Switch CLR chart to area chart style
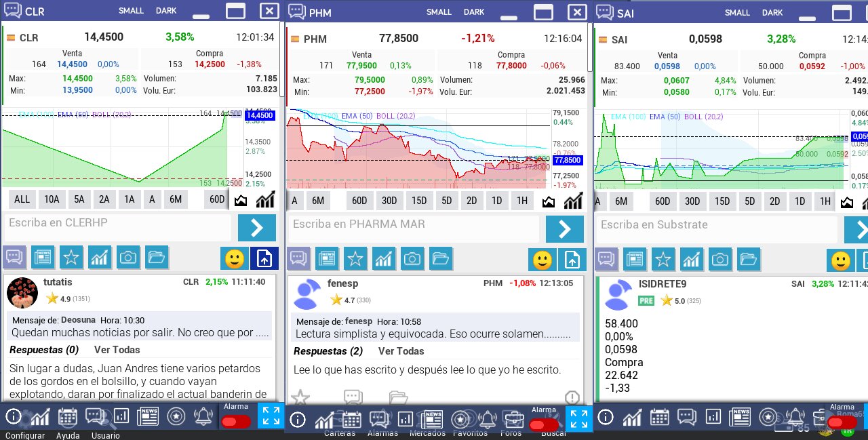This screenshot has width=868, height=440. click(241, 199)
